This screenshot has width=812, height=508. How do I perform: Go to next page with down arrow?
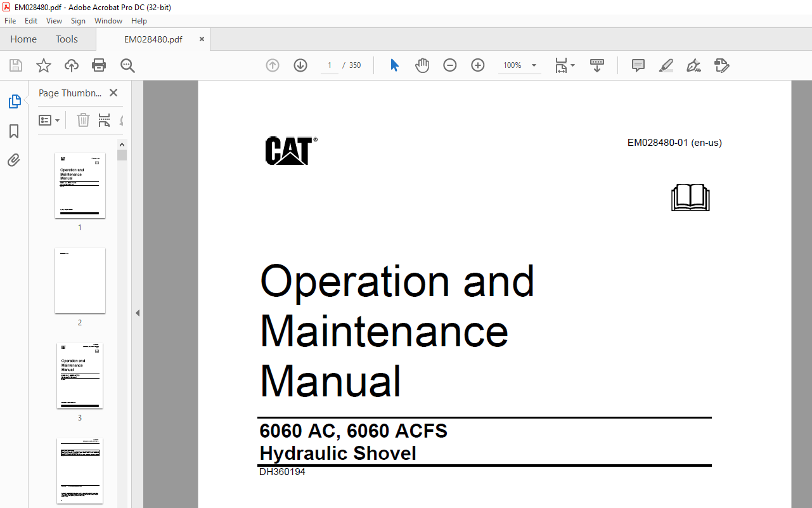pyautogui.click(x=300, y=65)
